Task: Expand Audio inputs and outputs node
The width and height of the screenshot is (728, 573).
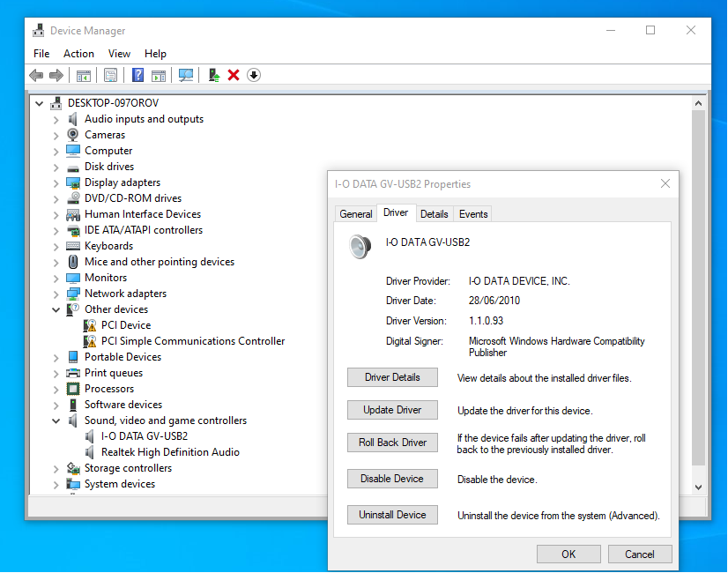Action: point(56,120)
